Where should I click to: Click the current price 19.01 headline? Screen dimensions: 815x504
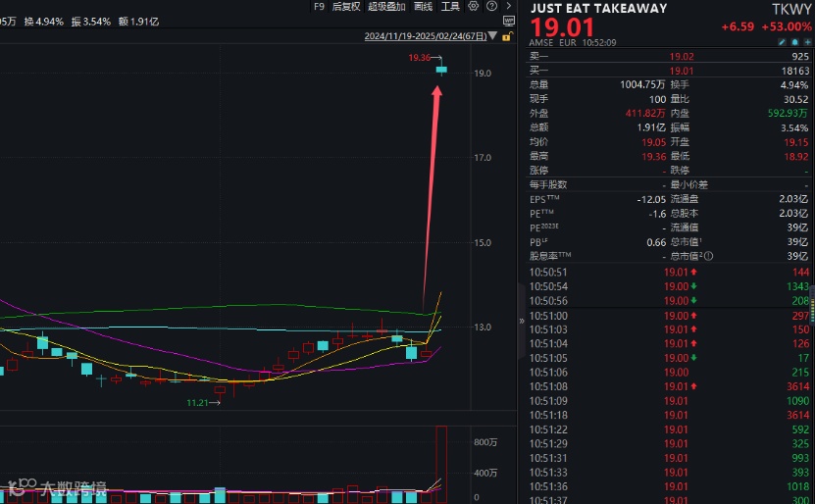click(x=561, y=27)
